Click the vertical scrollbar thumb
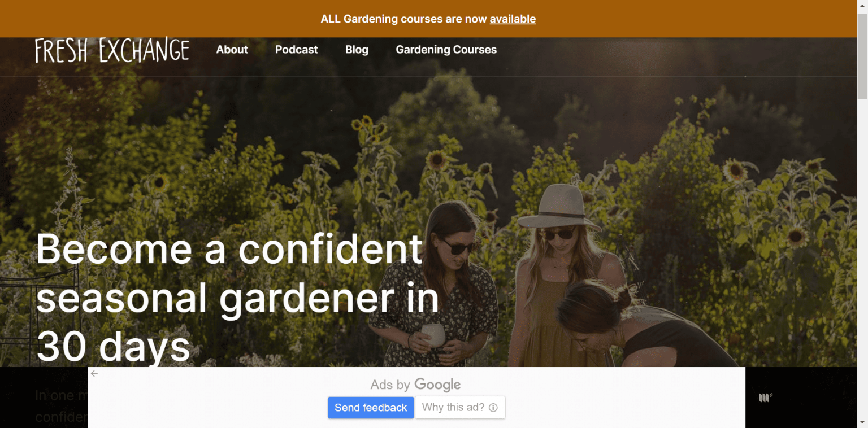 pos(862,56)
